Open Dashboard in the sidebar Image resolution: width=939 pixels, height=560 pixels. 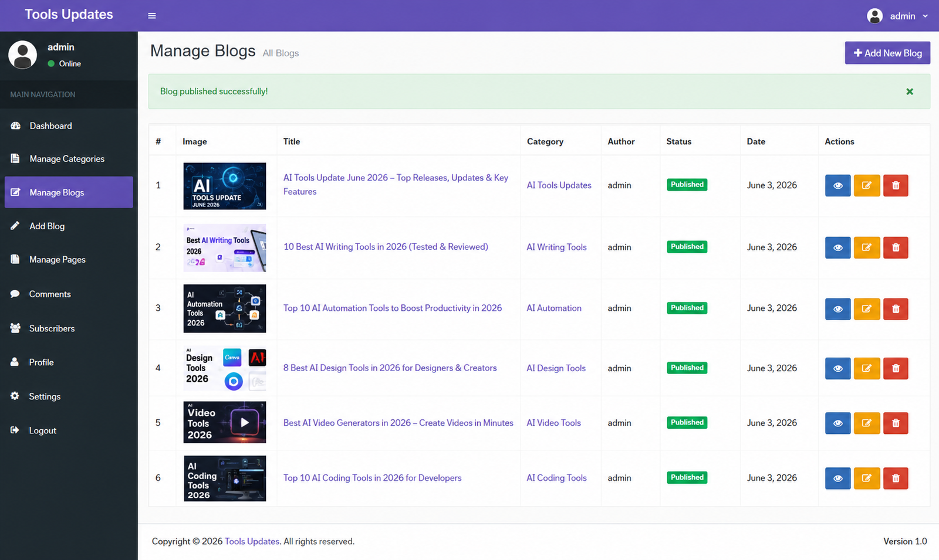click(69, 125)
